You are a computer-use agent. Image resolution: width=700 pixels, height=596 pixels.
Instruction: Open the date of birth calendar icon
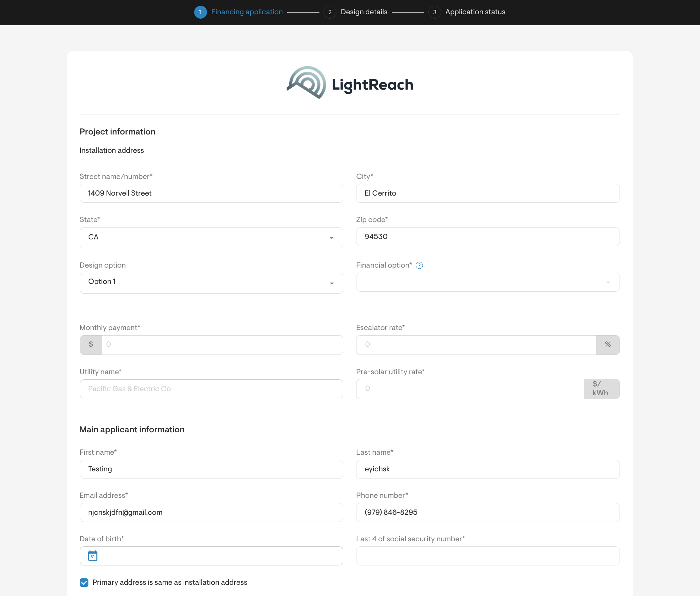[93, 556]
